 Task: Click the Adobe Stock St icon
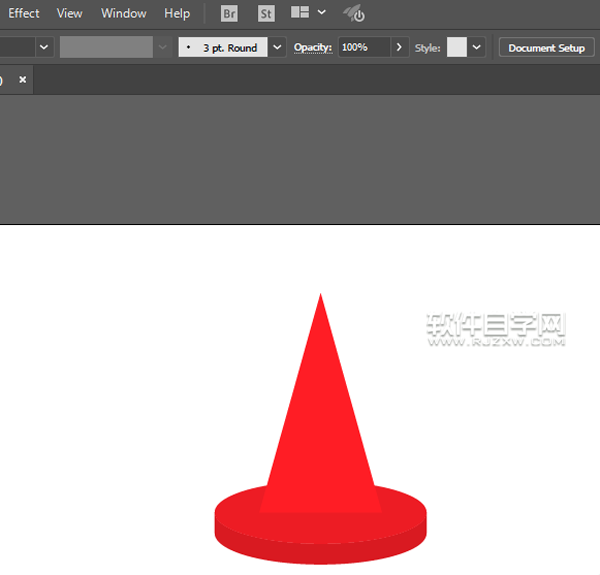pos(266,14)
